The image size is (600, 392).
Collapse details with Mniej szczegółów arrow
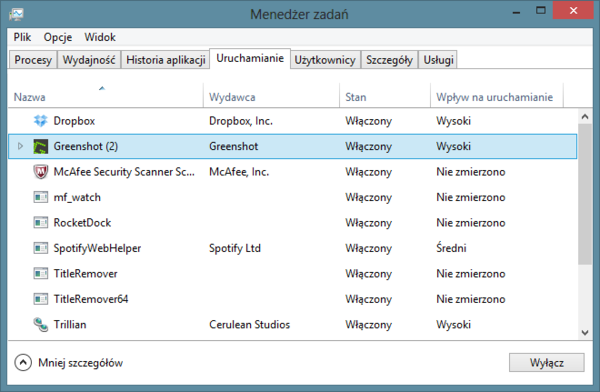[23, 363]
